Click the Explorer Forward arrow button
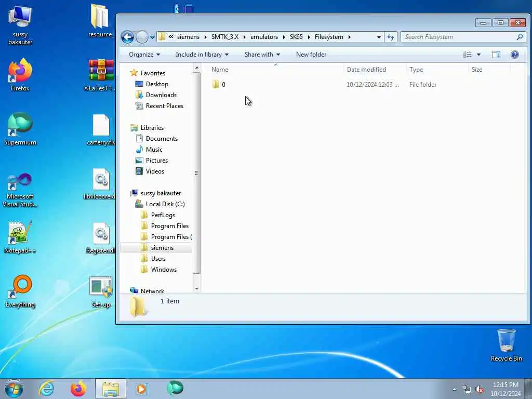Screen dimensions: 532x399 (x=142, y=37)
